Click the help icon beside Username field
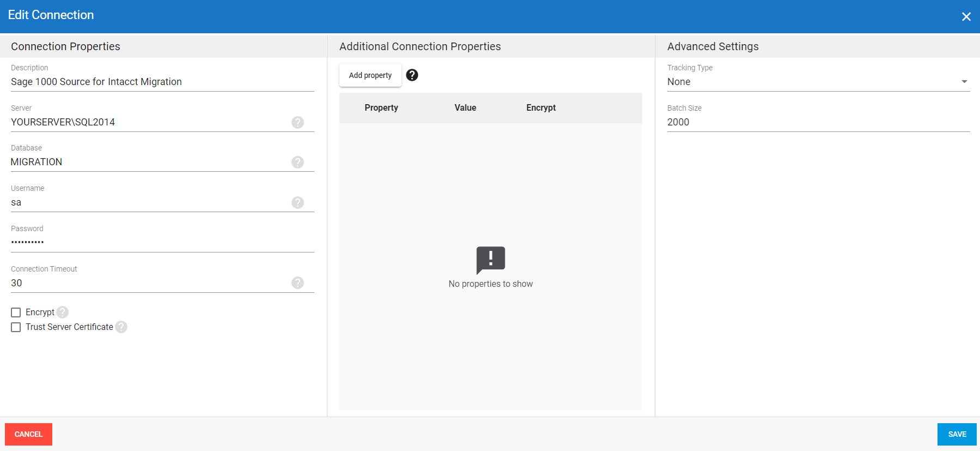Image resolution: width=980 pixels, height=451 pixels. 297,202
